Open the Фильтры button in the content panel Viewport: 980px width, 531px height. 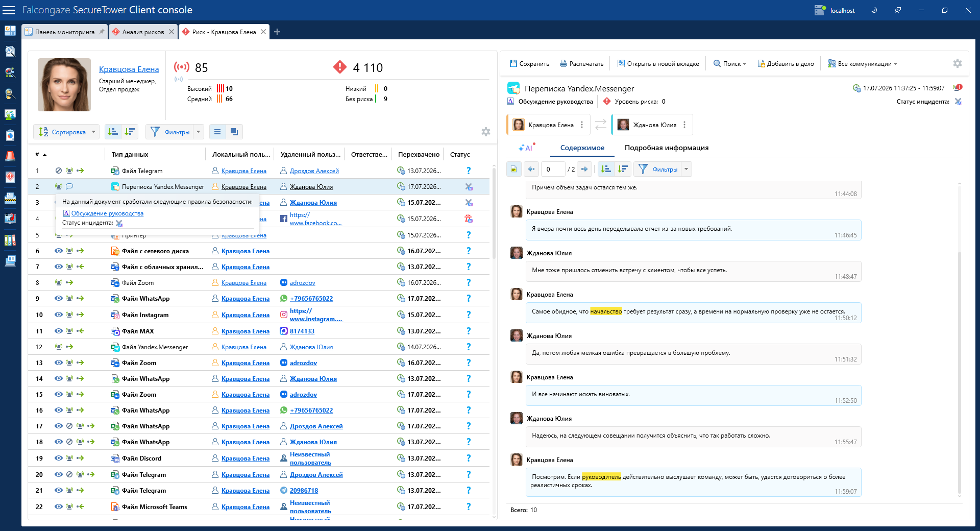tap(658, 169)
